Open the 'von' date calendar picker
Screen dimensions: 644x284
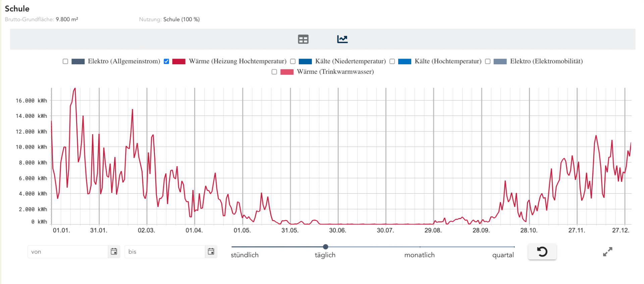click(114, 252)
